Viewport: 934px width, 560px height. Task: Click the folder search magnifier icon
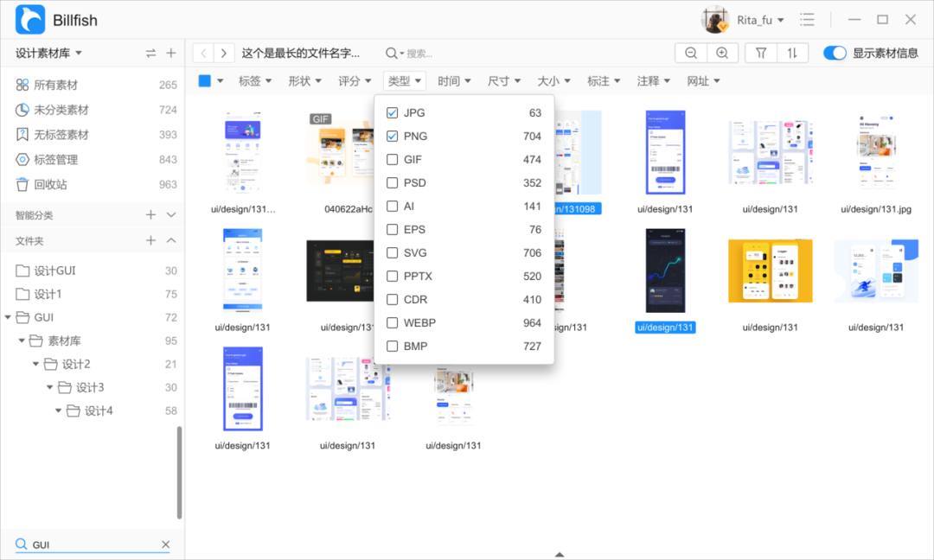coord(21,544)
